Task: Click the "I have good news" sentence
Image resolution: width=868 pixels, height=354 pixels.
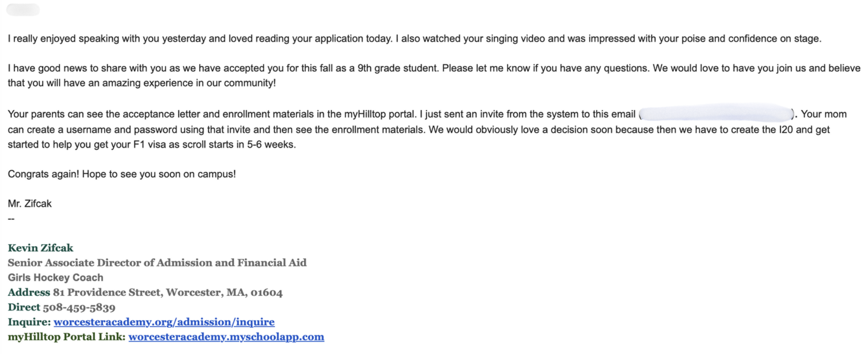Action: (x=223, y=68)
